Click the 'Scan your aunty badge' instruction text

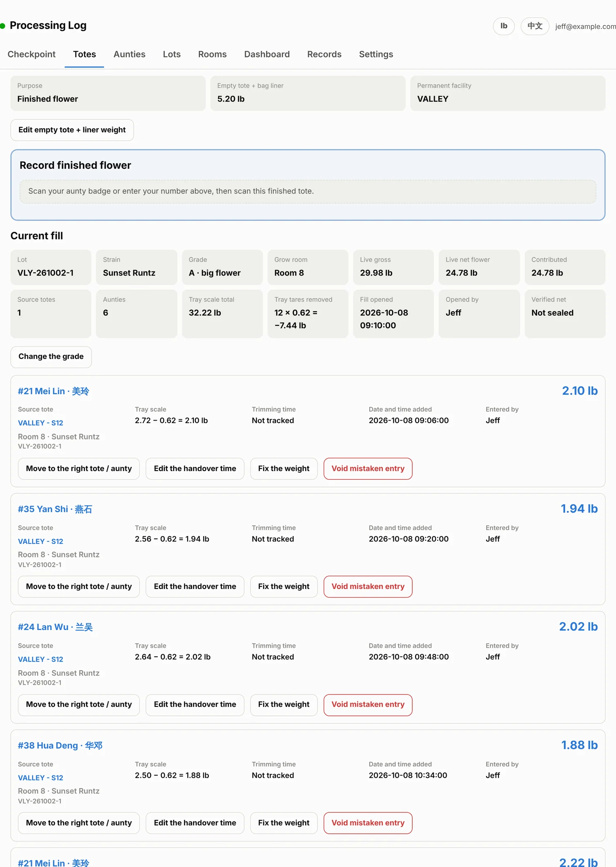(x=171, y=191)
